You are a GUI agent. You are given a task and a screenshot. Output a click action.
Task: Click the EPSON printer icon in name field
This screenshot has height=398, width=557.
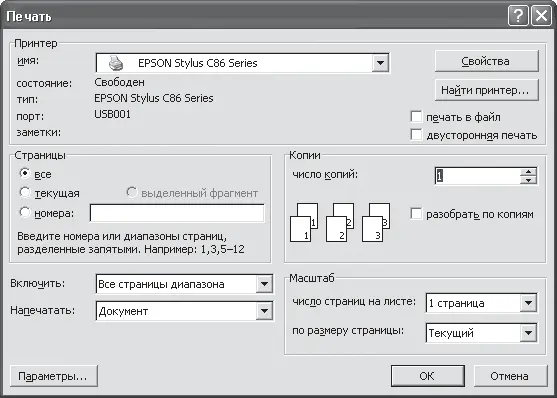[116, 63]
